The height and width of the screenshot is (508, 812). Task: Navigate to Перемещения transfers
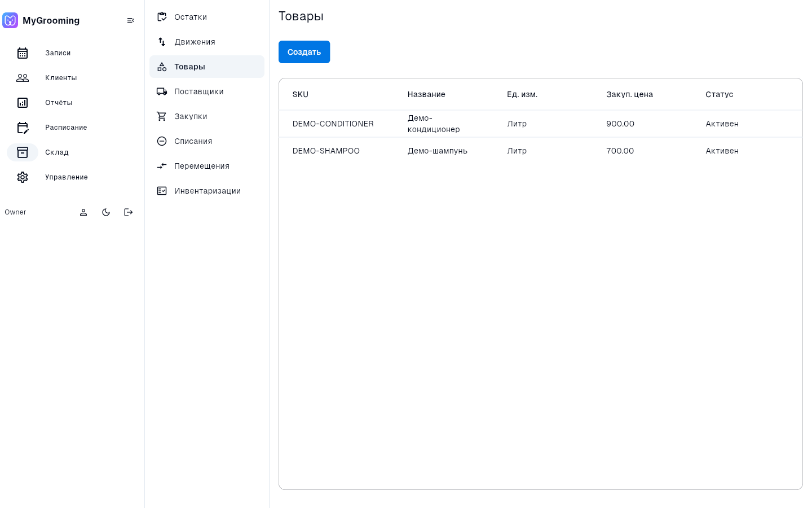pyautogui.click(x=207, y=166)
